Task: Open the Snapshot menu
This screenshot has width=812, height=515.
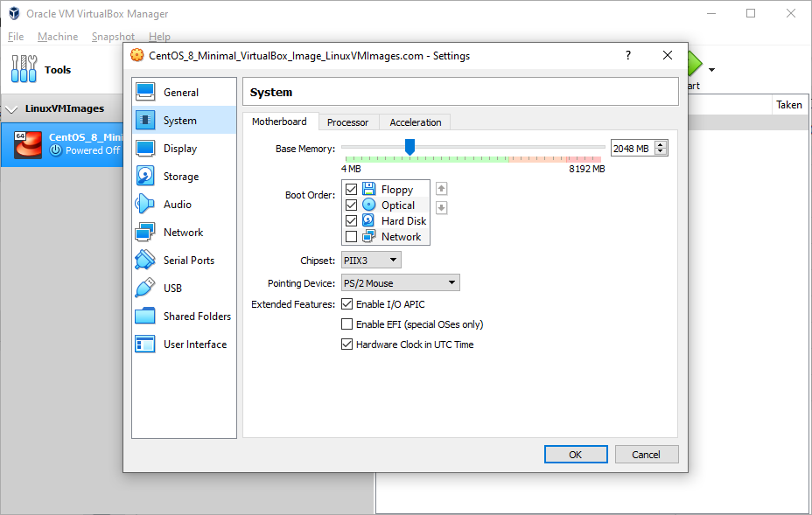Action: pos(113,37)
